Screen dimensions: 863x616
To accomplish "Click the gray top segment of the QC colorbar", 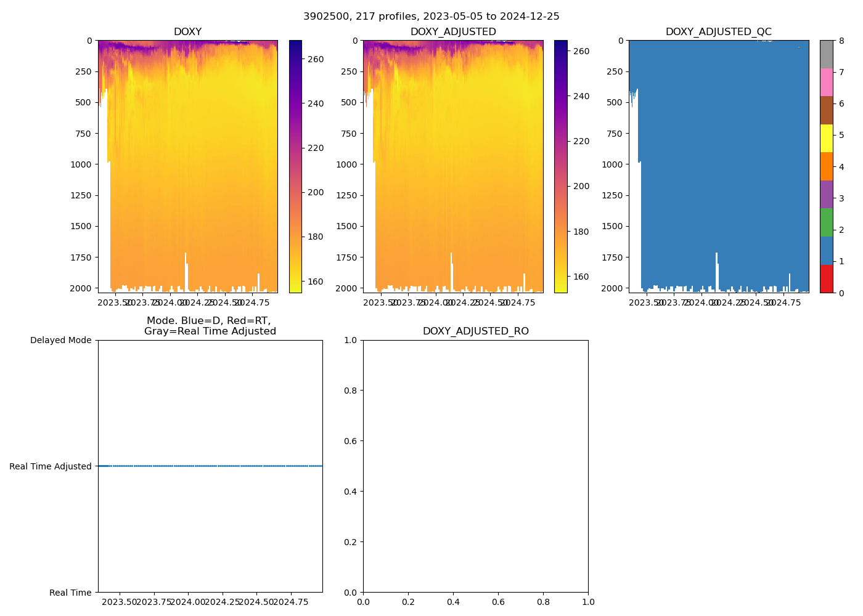I will (x=826, y=54).
